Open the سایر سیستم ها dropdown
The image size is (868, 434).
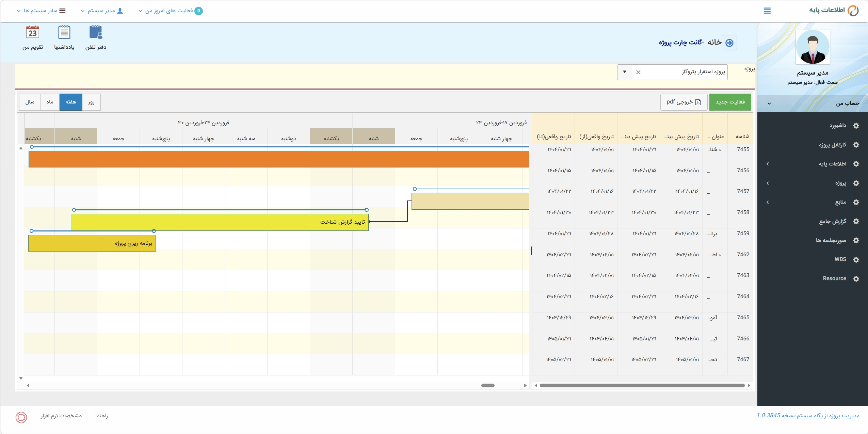coord(41,11)
